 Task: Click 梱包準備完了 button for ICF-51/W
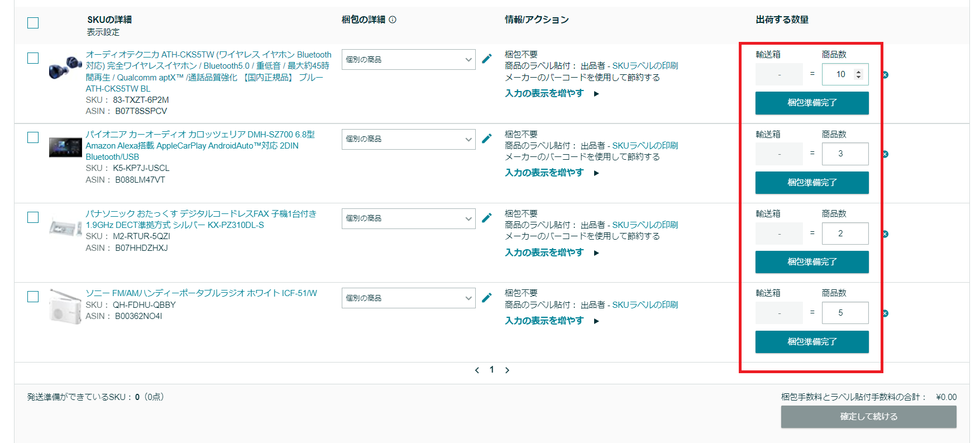(x=812, y=342)
